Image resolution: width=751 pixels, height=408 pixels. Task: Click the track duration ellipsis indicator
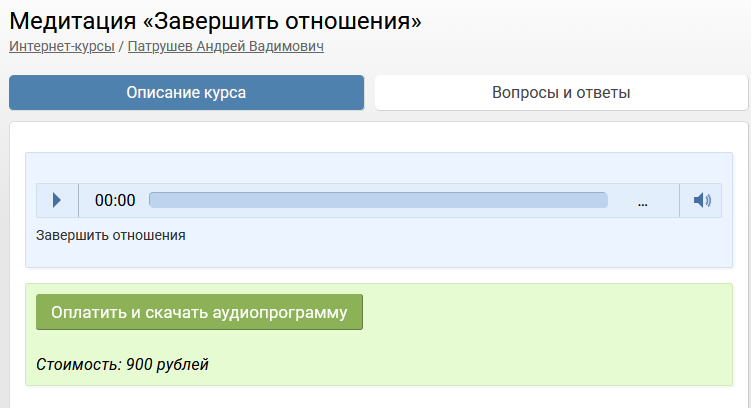(x=643, y=201)
